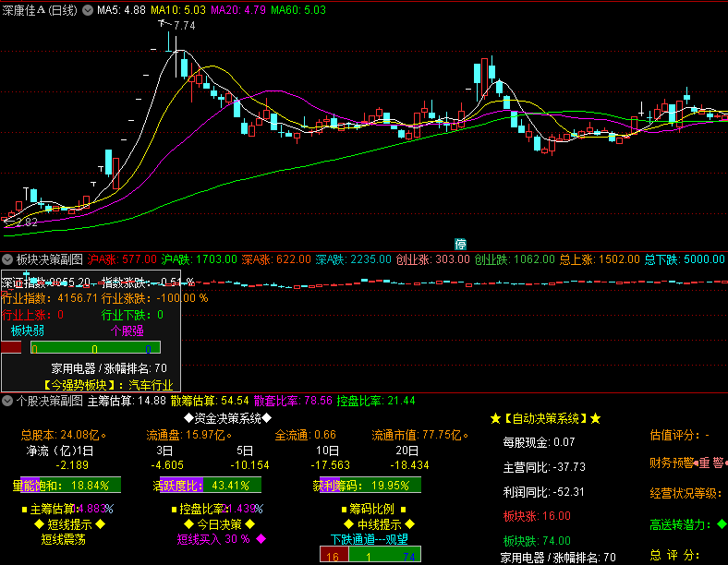Select the 深康佳A (日线) chart title
This screenshot has width=728, height=565.
point(40,10)
